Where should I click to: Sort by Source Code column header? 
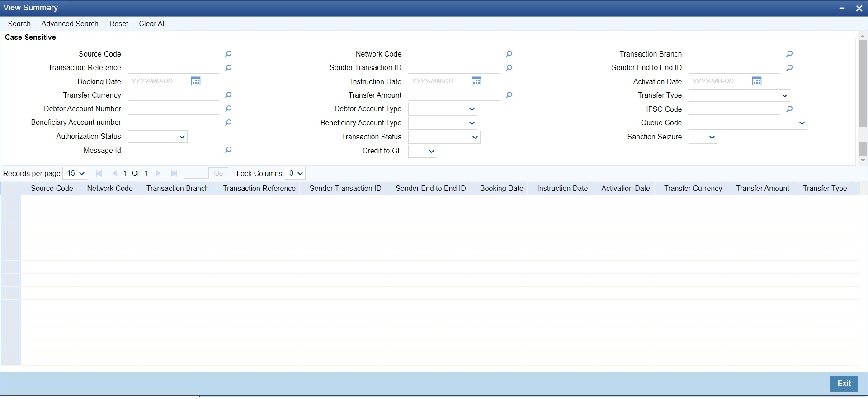tap(52, 188)
